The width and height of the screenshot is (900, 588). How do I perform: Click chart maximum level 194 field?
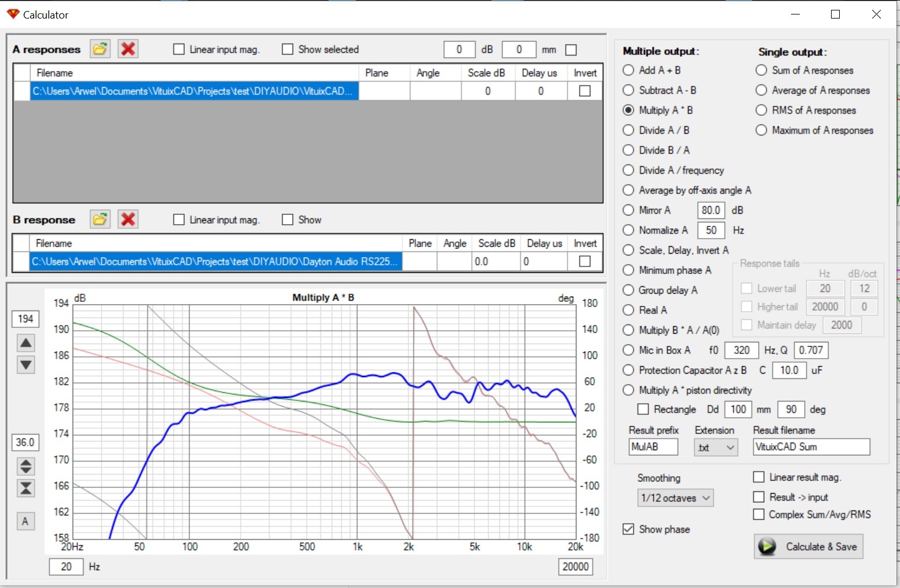25,319
